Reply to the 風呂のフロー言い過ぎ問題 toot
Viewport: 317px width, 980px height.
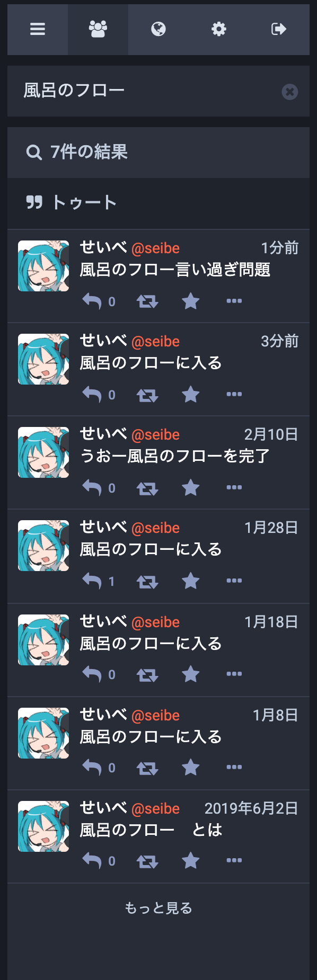coord(92,301)
